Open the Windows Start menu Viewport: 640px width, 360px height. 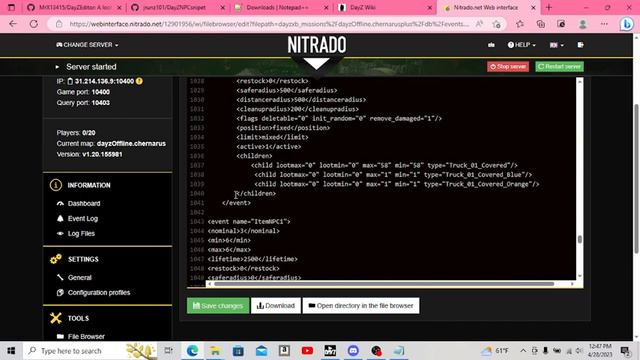tap(11, 351)
